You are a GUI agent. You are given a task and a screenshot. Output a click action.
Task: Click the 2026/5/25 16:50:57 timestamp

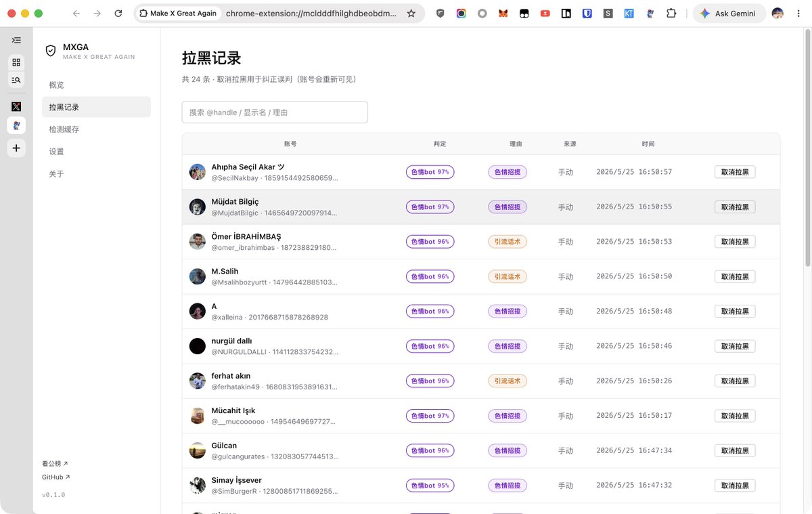(x=634, y=172)
